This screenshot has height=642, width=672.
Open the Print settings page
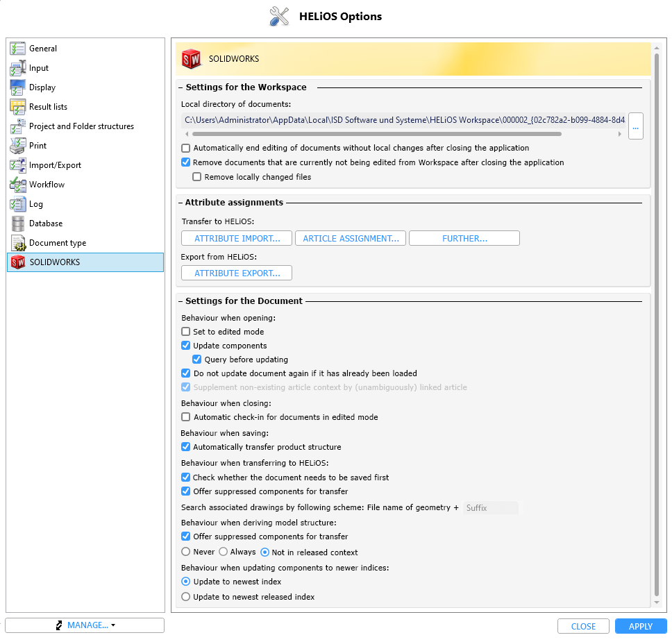85,146
